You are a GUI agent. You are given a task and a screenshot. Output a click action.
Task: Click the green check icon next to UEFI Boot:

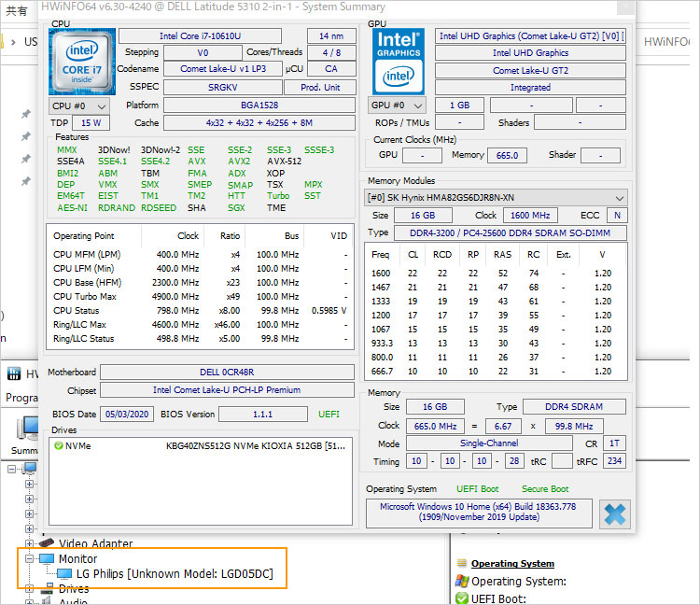[x=462, y=598]
